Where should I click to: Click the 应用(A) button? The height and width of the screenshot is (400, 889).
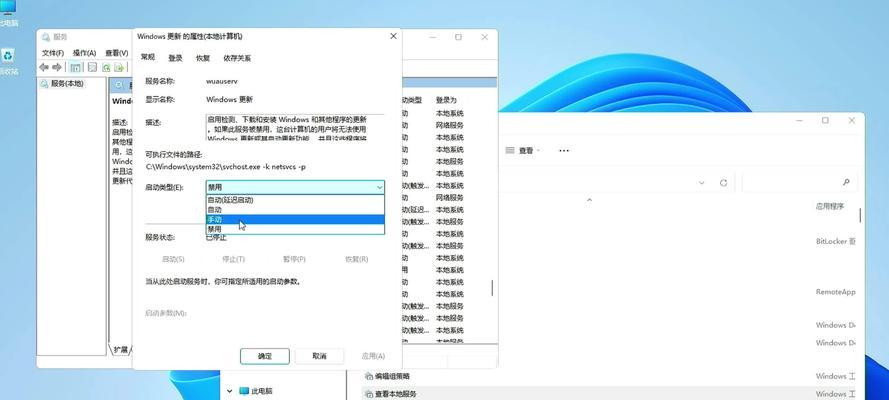coord(373,356)
